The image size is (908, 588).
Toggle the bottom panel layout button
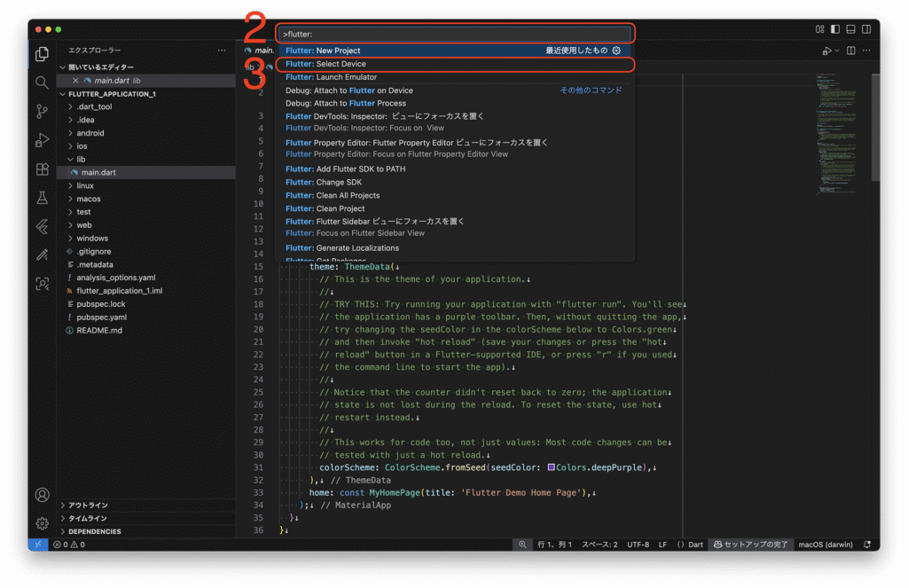[x=851, y=29]
